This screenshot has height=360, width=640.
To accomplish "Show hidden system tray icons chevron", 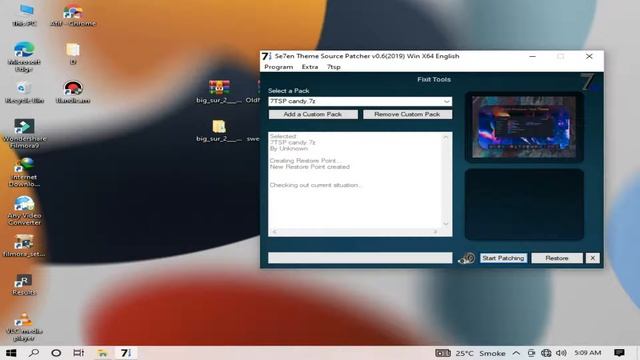I will point(516,353).
